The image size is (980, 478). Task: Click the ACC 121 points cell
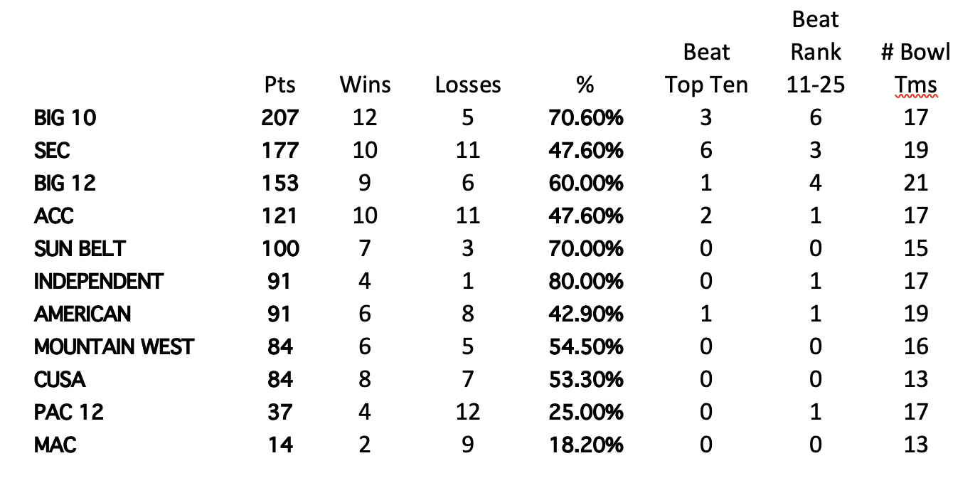coord(279,216)
